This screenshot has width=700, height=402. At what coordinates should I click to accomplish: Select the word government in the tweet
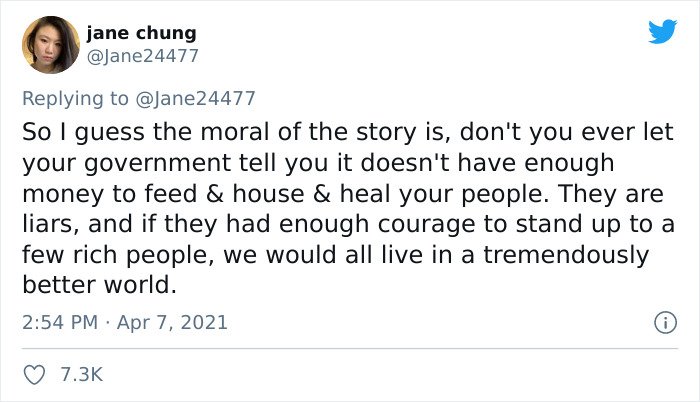click(157, 163)
